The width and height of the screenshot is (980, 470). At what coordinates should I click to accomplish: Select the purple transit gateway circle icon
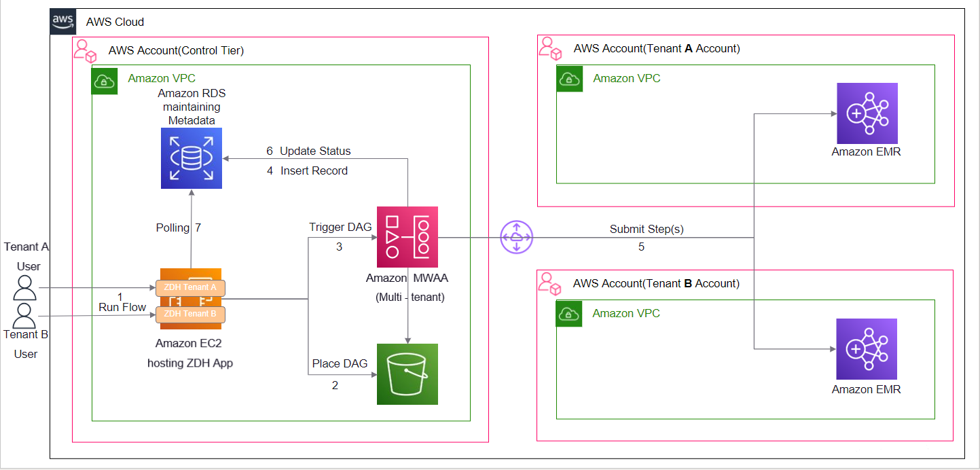coord(517,237)
